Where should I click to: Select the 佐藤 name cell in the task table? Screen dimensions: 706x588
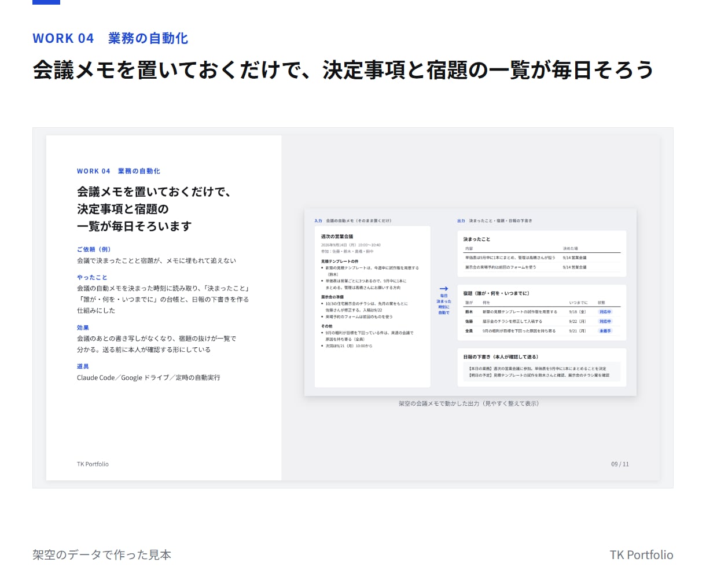469,321
